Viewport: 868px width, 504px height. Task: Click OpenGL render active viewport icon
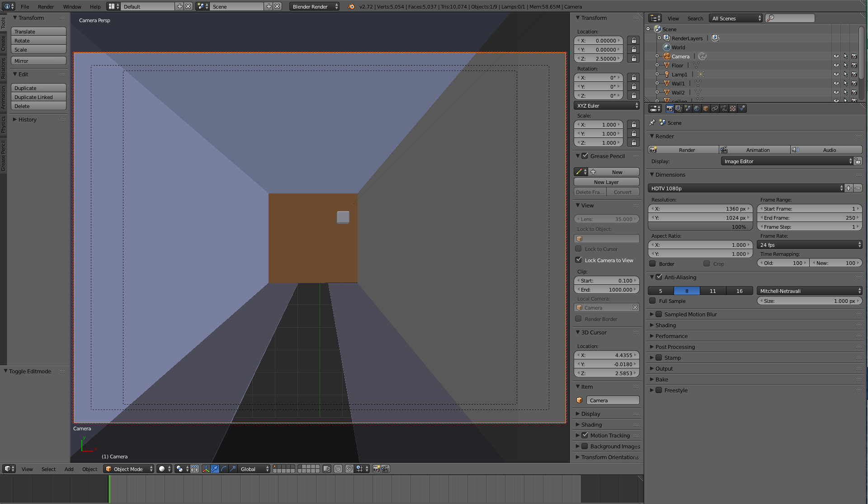[x=376, y=469]
